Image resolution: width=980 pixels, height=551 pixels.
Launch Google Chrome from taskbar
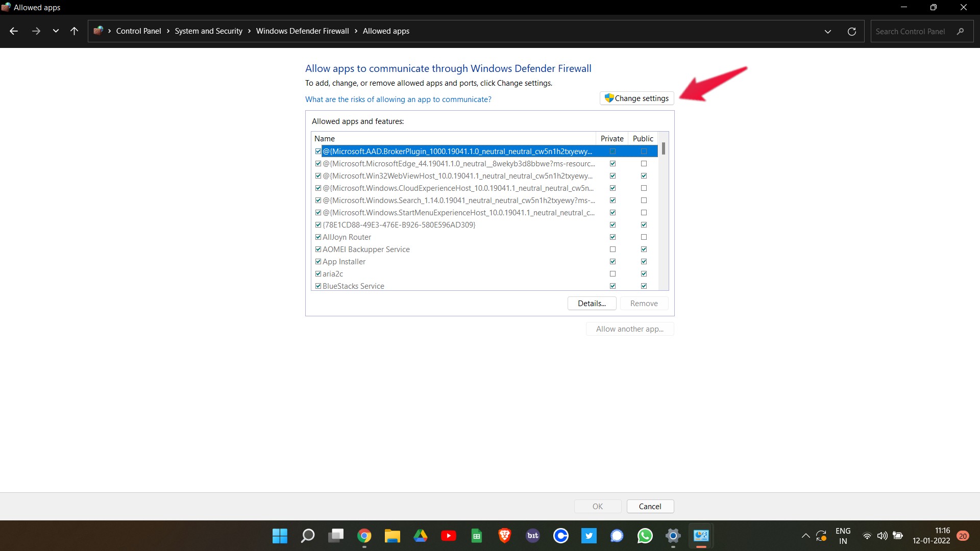pos(364,536)
